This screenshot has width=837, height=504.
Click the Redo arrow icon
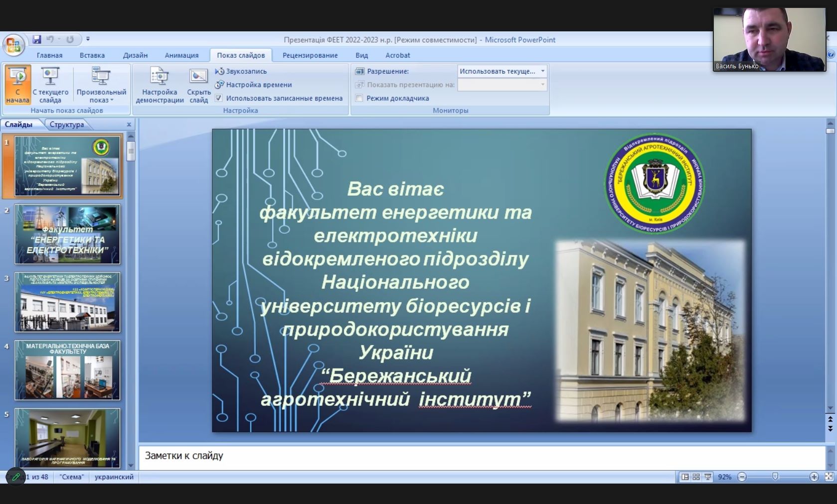pyautogui.click(x=70, y=39)
